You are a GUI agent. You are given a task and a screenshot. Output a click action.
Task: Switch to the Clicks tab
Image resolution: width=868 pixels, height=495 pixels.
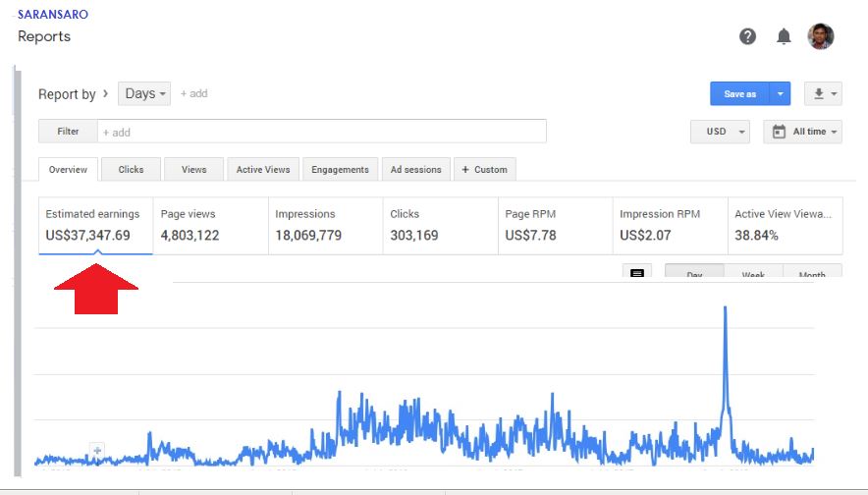click(131, 170)
